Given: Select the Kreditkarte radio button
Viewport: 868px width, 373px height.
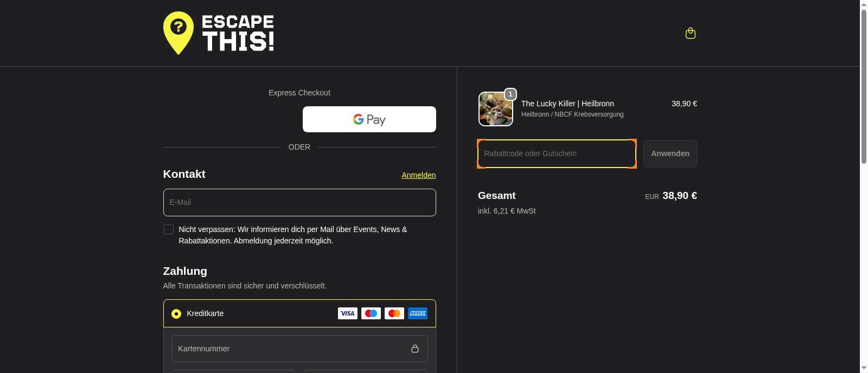Looking at the screenshot, I should (176, 314).
